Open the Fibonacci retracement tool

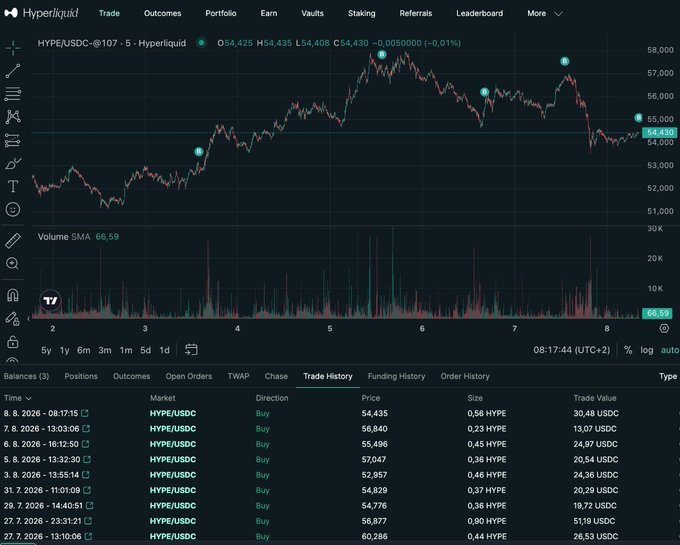coord(13,93)
